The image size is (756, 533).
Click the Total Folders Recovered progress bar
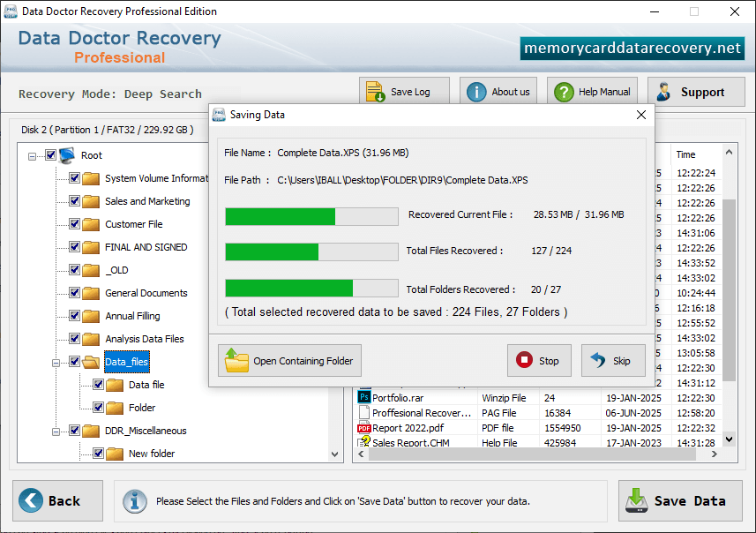[x=311, y=288]
